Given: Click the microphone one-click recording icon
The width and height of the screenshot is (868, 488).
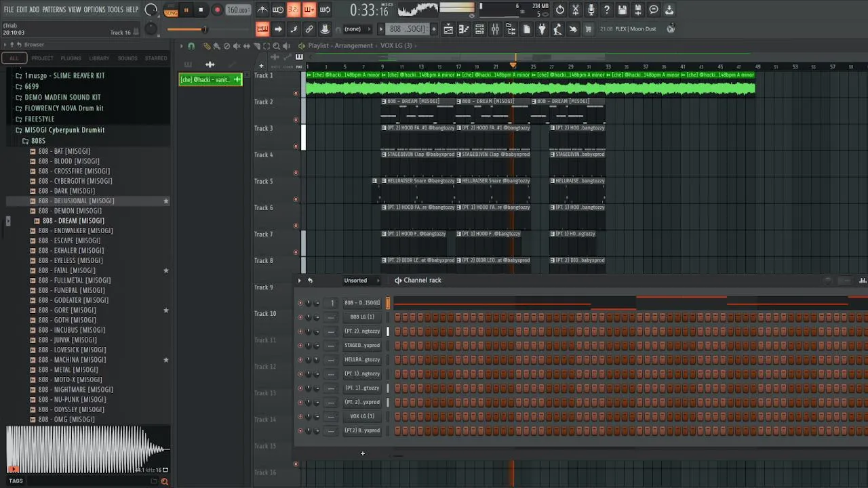Looking at the screenshot, I should click(x=591, y=10).
